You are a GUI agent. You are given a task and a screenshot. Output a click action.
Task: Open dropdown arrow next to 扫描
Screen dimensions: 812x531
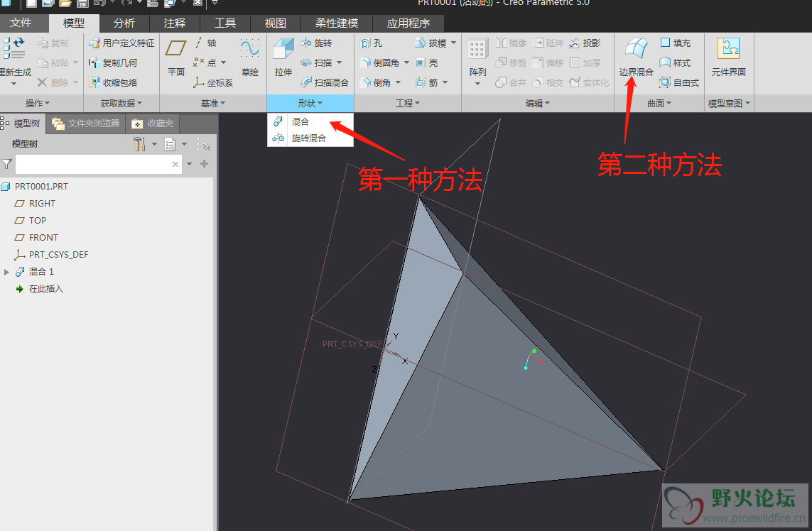[339, 62]
